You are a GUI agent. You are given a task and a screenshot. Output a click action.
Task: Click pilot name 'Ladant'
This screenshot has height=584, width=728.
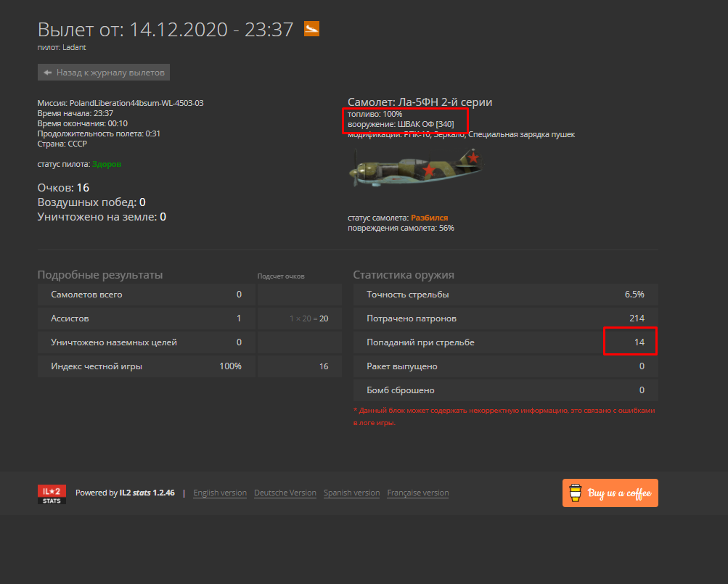pos(74,47)
